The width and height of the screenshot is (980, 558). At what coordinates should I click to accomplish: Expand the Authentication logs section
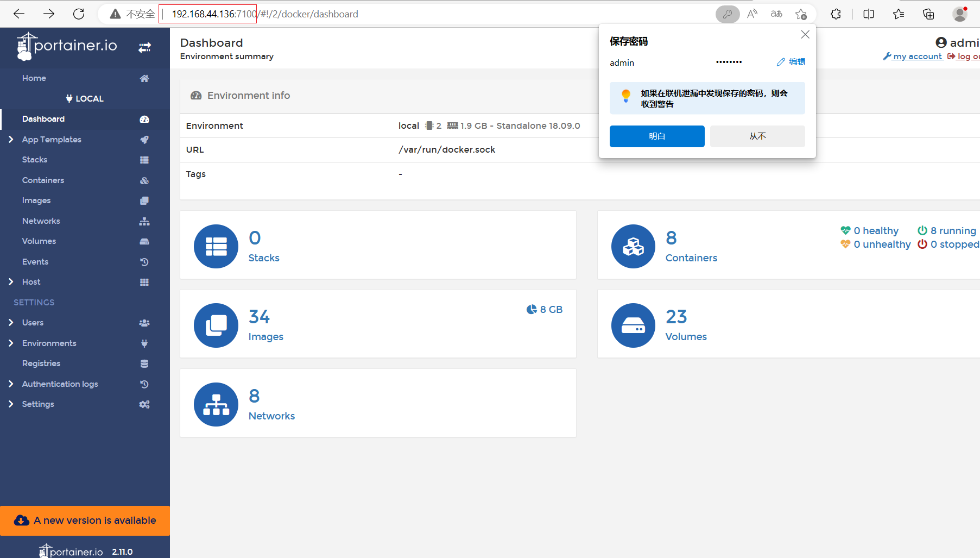11,384
